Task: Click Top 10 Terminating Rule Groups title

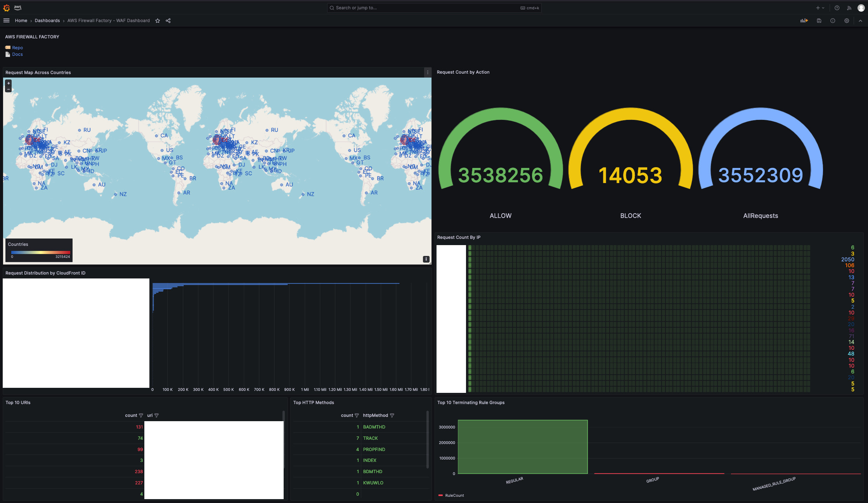Action: (471, 403)
